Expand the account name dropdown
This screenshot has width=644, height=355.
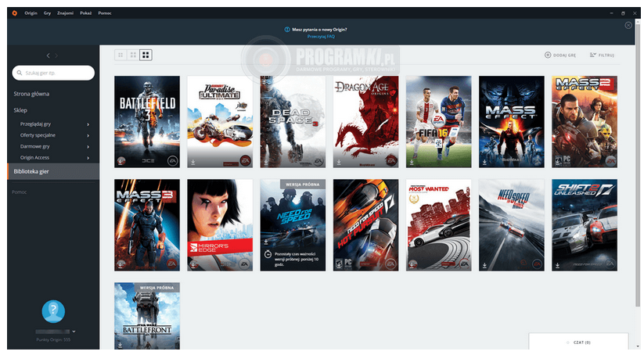pyautogui.click(x=74, y=332)
